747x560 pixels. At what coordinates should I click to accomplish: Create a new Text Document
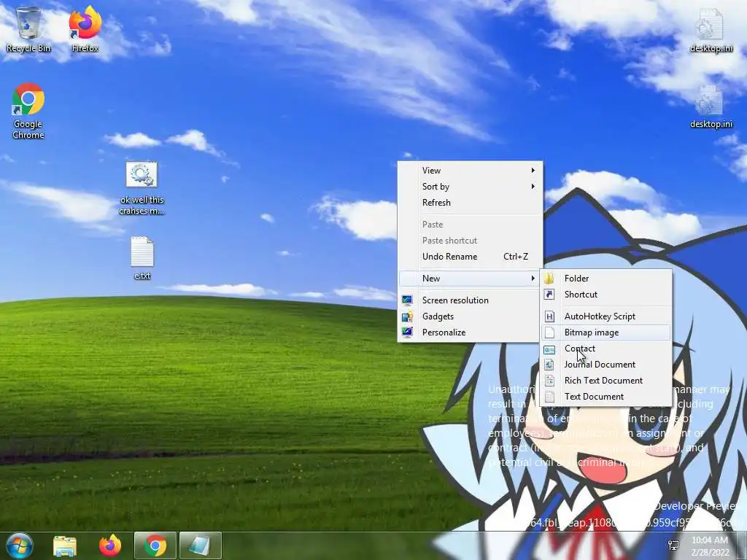(606, 396)
